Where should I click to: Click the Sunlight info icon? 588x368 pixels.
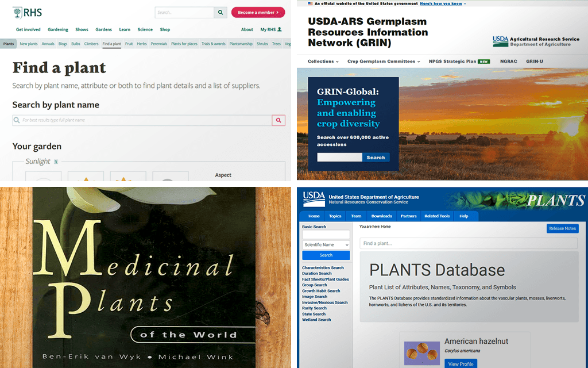[56, 162]
